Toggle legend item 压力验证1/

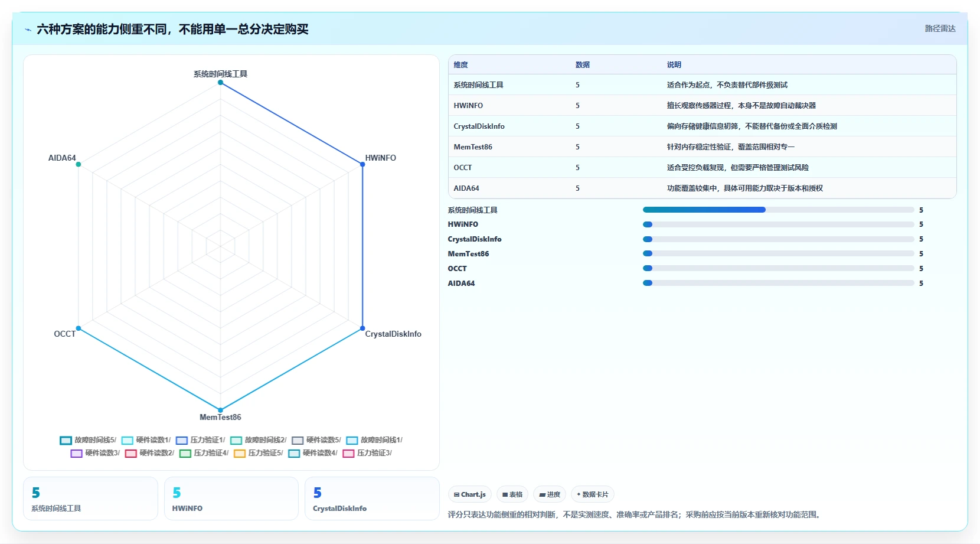click(x=200, y=440)
